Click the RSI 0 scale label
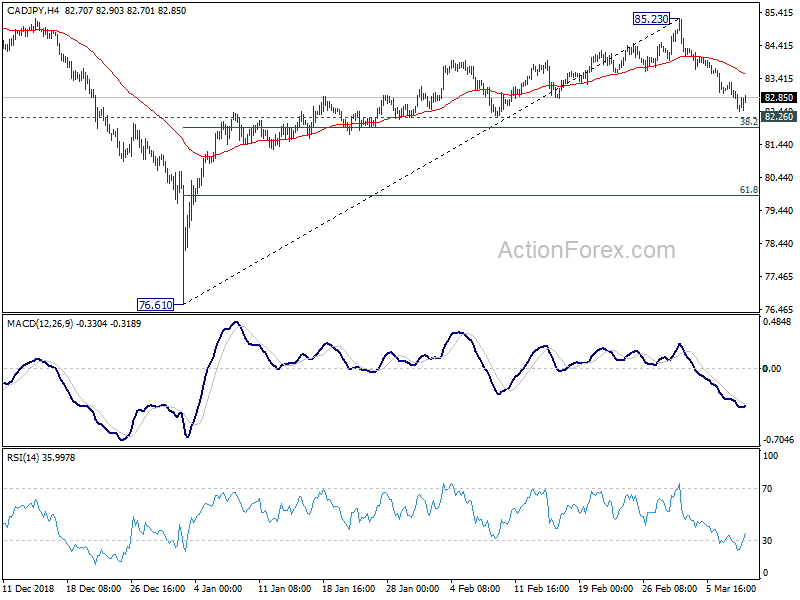Image resolution: width=800 pixels, height=600 pixels. point(765,573)
